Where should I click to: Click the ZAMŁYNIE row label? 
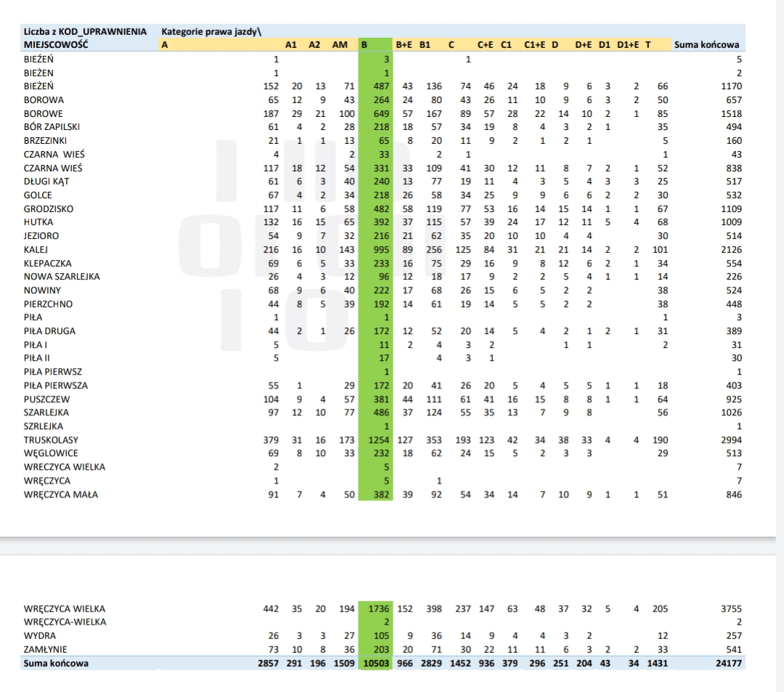click(45, 649)
